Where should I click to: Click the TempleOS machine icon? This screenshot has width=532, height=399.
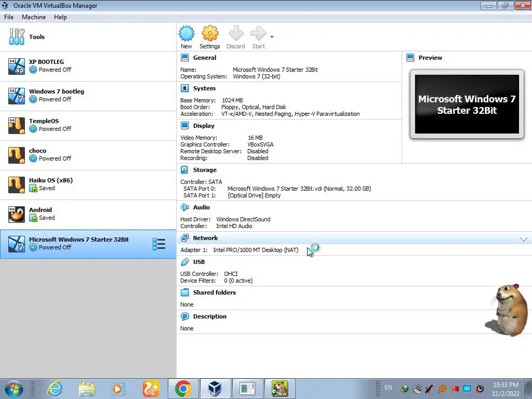click(17, 126)
